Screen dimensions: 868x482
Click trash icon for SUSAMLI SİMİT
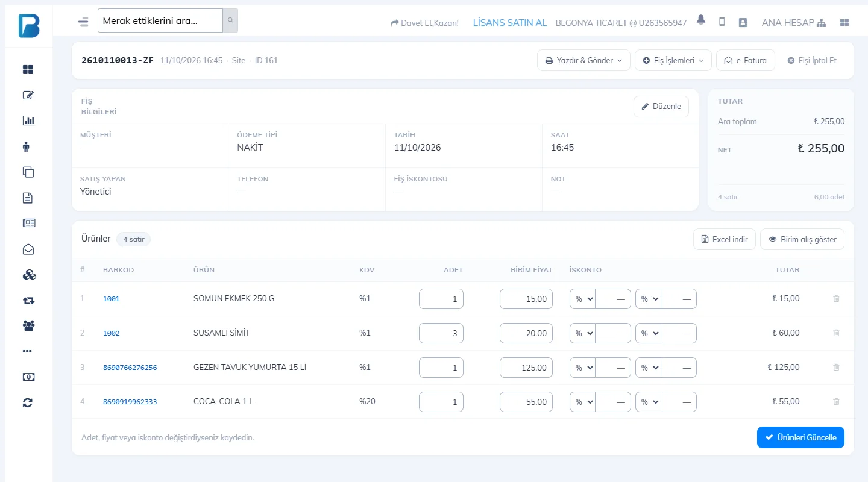[836, 333]
